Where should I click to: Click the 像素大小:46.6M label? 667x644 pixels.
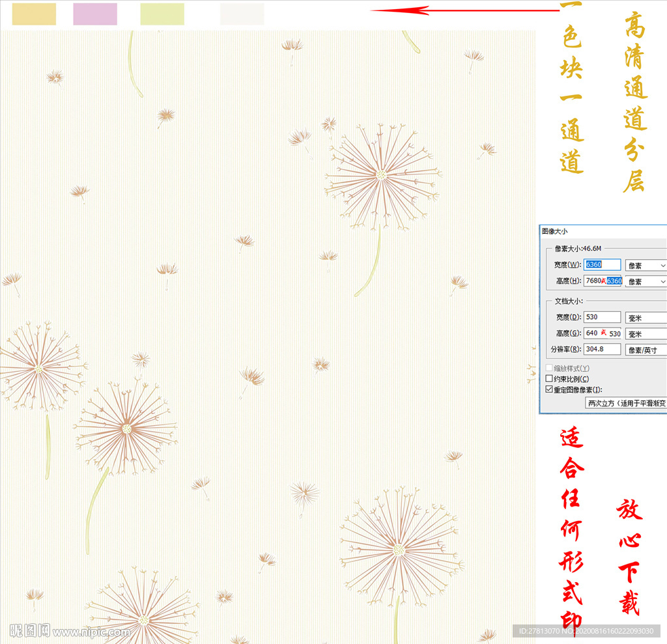pos(578,248)
